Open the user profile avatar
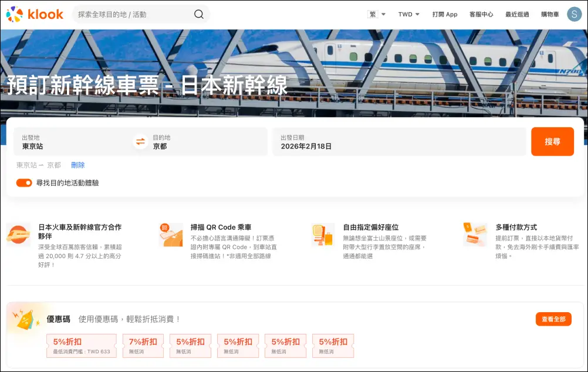Screen dimensions: 588x372 pyautogui.click(x=573, y=15)
